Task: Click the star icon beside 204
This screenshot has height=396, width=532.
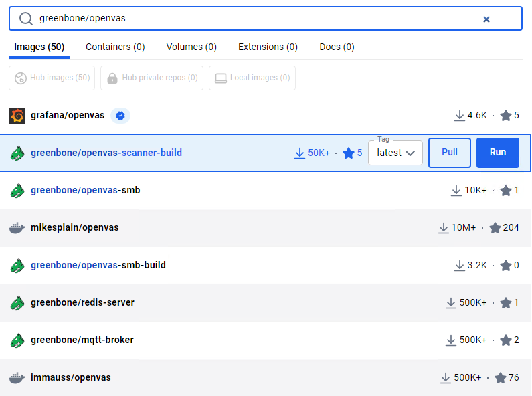Action: 495,228
